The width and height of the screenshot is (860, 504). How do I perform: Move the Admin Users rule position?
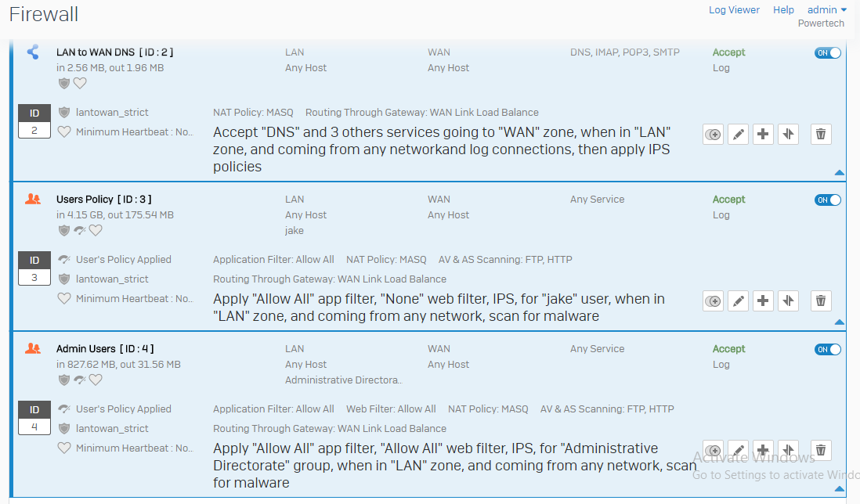click(x=788, y=450)
